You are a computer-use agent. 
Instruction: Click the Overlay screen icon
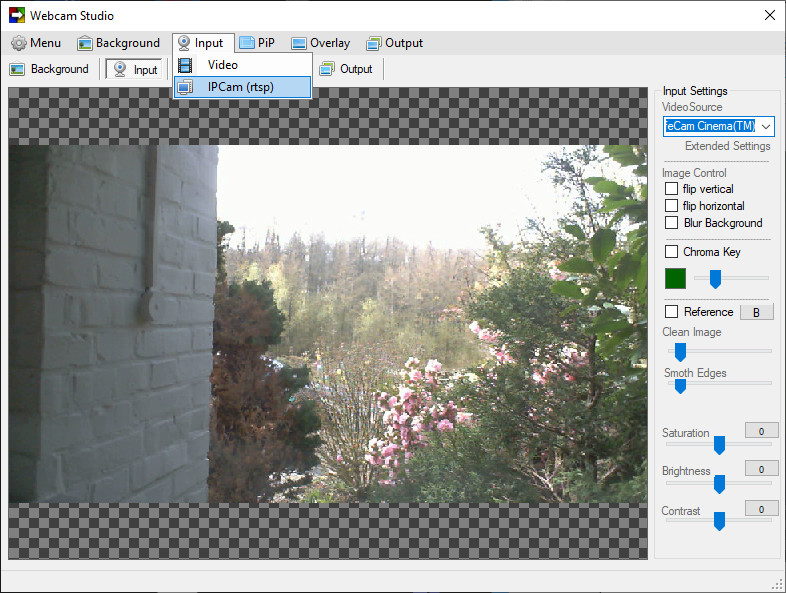pyautogui.click(x=299, y=44)
